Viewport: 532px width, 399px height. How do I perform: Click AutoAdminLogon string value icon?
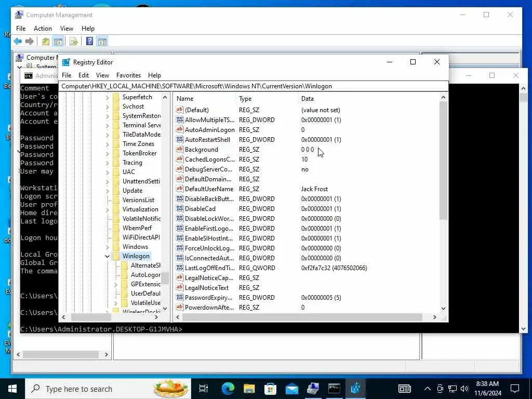pos(179,129)
